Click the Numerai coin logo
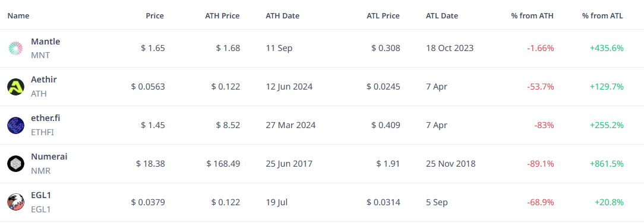Image resolution: width=644 pixels, height=223 pixels. point(16,164)
